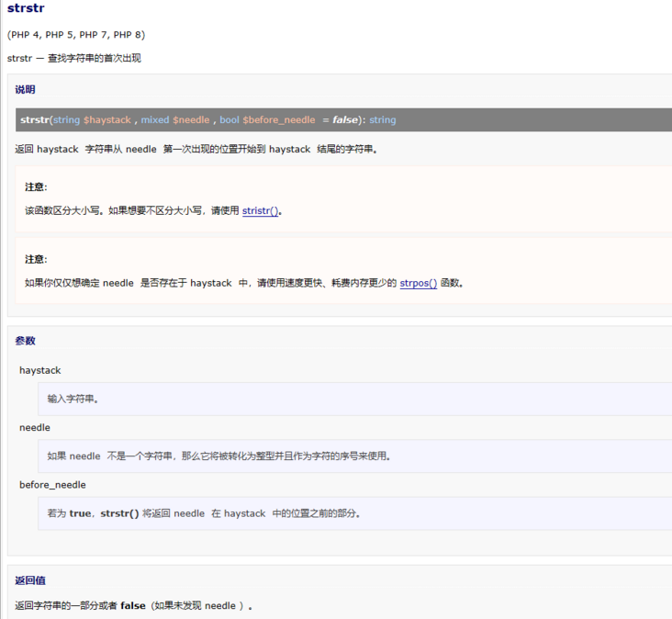Click the before_needle parameter name in list
This screenshot has width=672, height=619.
(52, 485)
